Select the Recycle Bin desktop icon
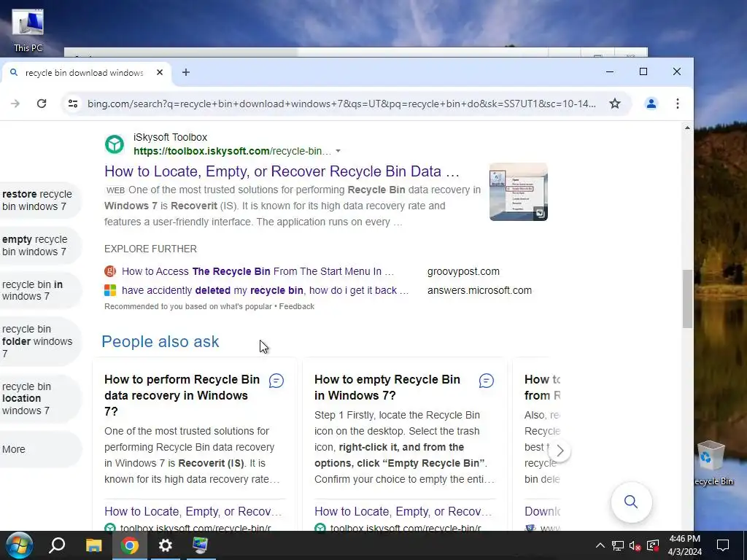 click(712, 463)
